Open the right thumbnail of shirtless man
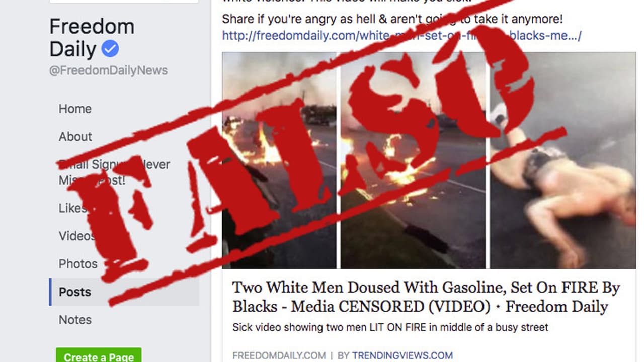 pos(563,160)
